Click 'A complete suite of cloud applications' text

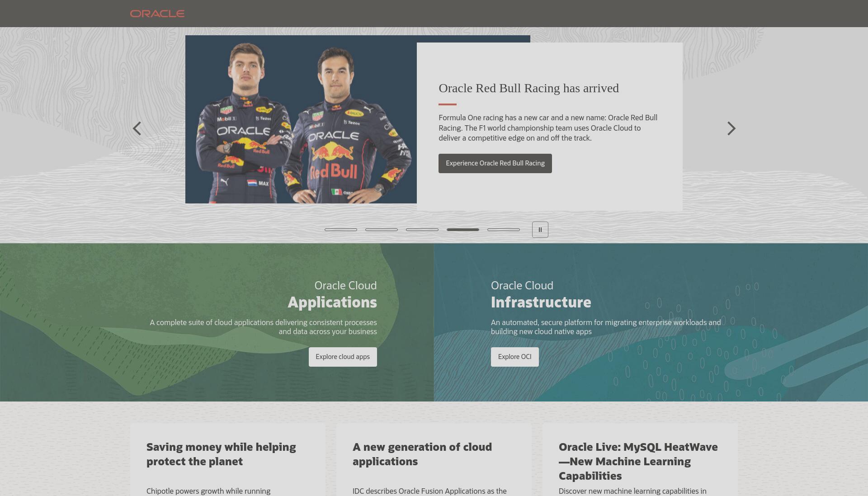263,327
